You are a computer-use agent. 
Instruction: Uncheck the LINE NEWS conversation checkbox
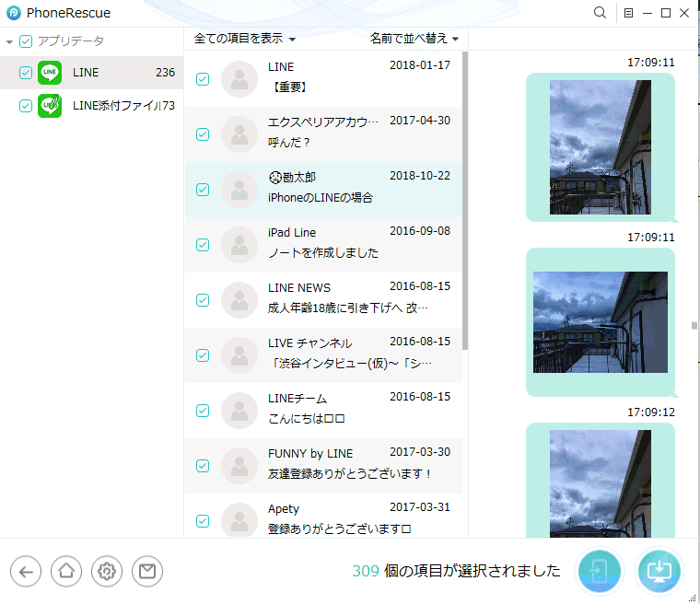point(203,300)
